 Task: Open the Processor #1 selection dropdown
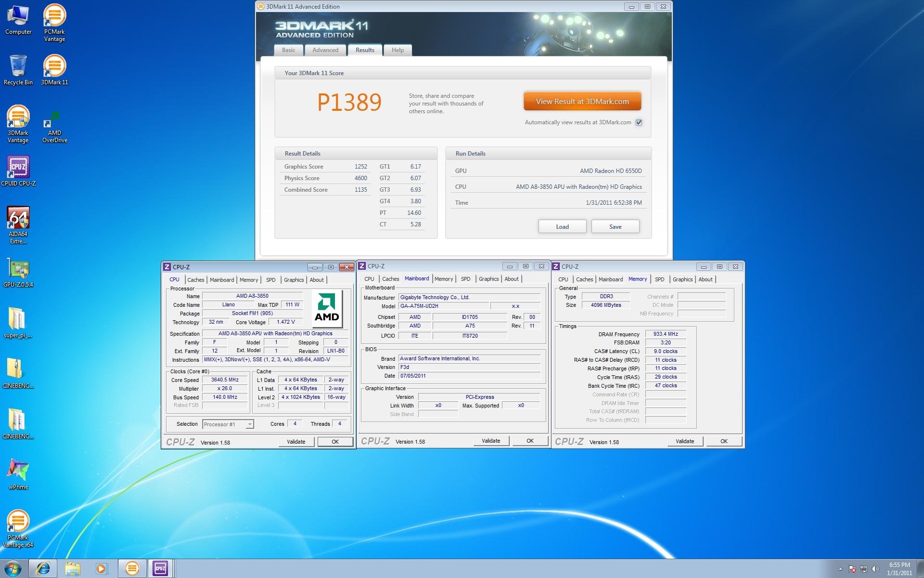tap(228, 424)
